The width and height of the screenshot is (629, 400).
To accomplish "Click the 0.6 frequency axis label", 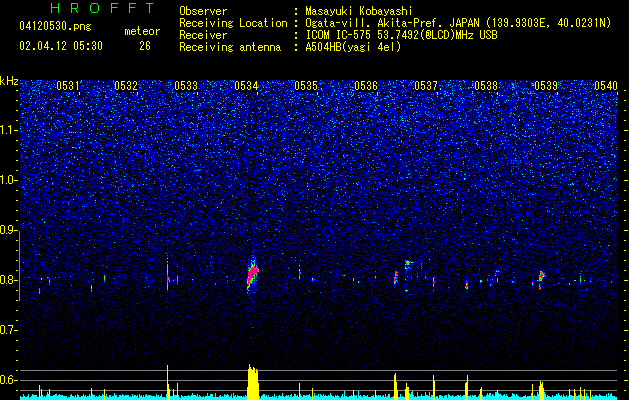I will [x=9, y=380].
